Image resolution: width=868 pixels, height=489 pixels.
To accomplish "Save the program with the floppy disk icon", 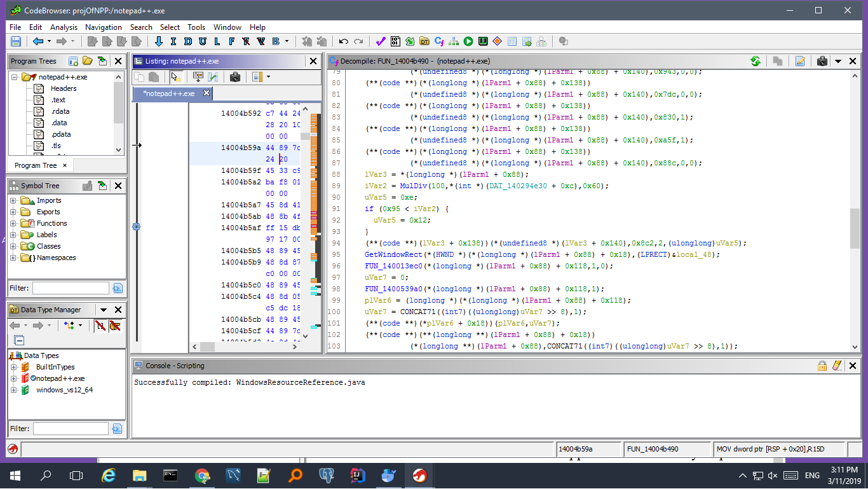I will (16, 41).
